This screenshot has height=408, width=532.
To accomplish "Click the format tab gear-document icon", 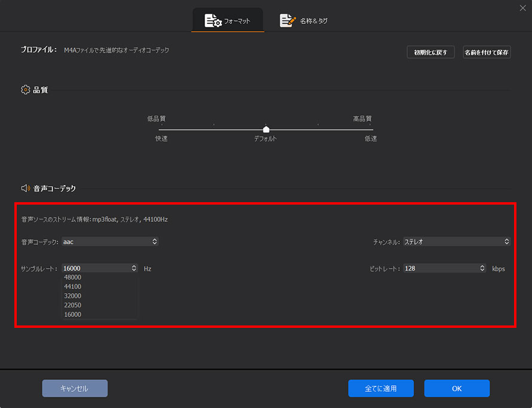I will [x=213, y=21].
